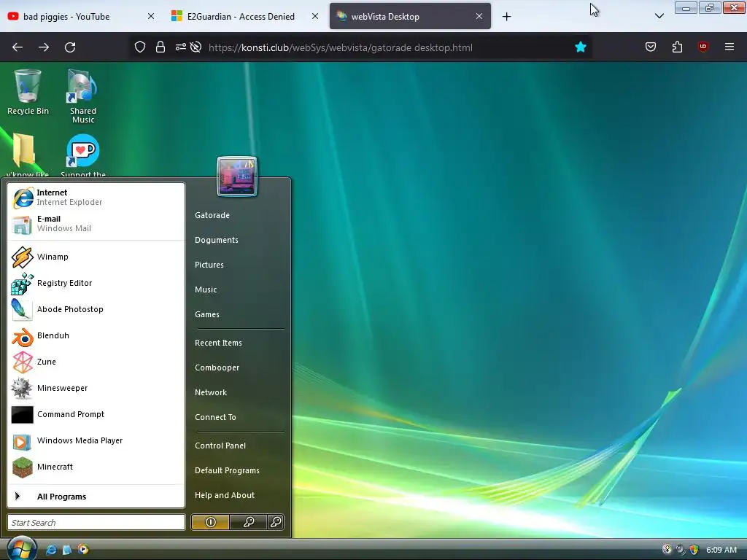Open the Gatorade user folder

coord(212,215)
